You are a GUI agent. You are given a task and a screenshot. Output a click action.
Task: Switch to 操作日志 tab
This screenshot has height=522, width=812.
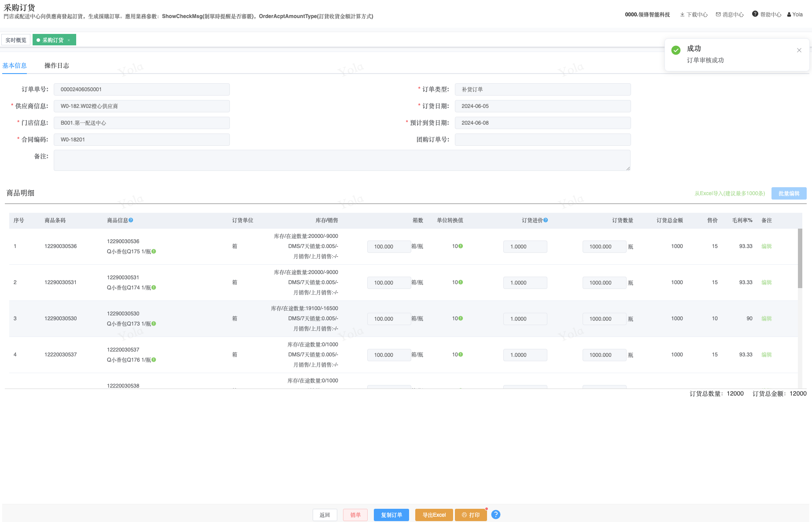(57, 66)
